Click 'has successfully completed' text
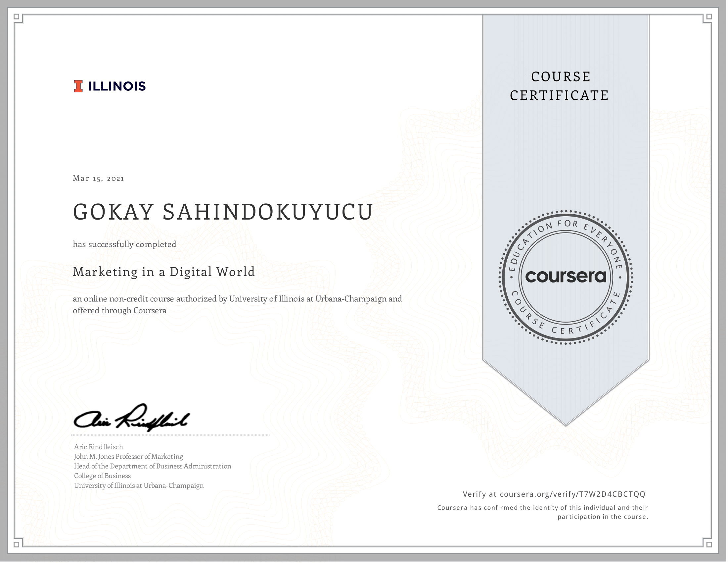 pyautogui.click(x=124, y=244)
